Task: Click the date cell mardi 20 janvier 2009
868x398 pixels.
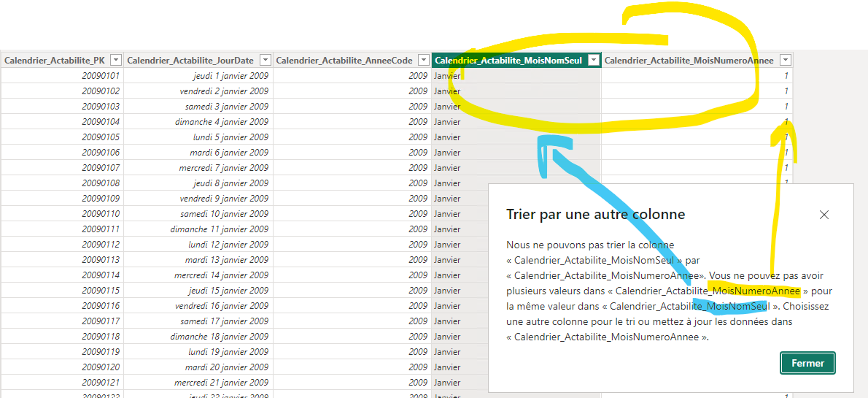Action: tap(198, 367)
